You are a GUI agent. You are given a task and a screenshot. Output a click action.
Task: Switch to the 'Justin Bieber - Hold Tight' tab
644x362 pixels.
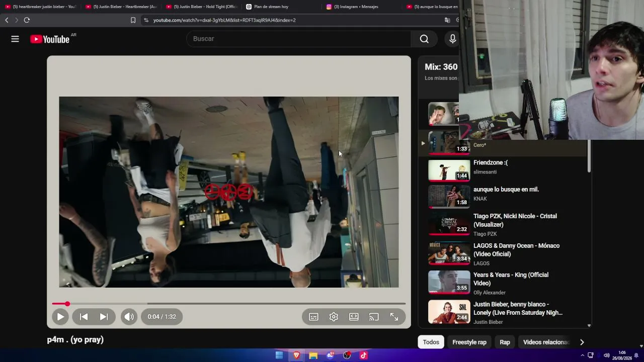201,7
